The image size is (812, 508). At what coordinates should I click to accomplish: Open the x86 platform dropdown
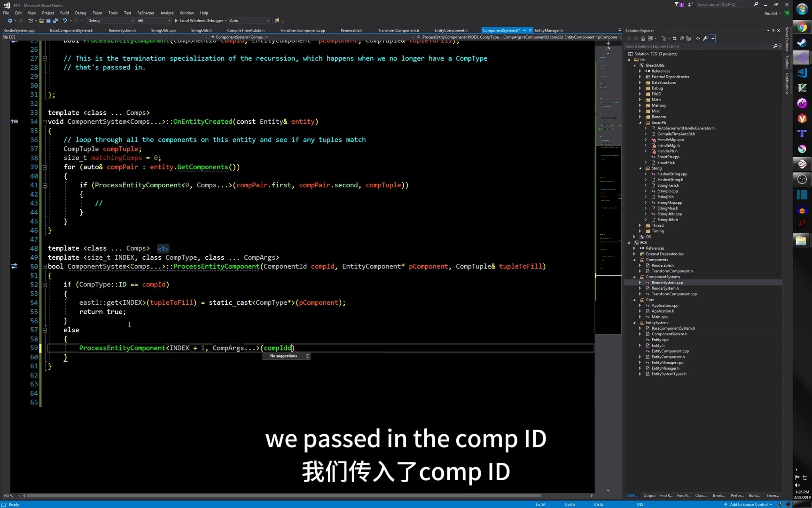pos(154,21)
